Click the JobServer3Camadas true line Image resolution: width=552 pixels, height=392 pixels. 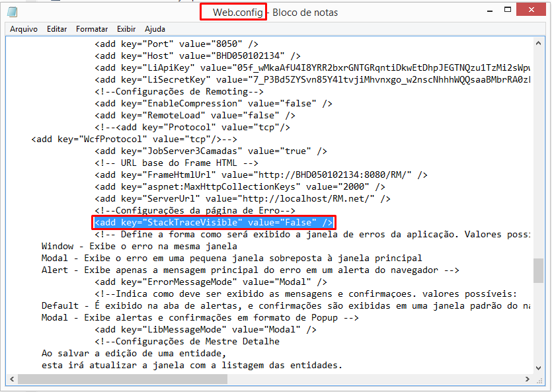211,151
